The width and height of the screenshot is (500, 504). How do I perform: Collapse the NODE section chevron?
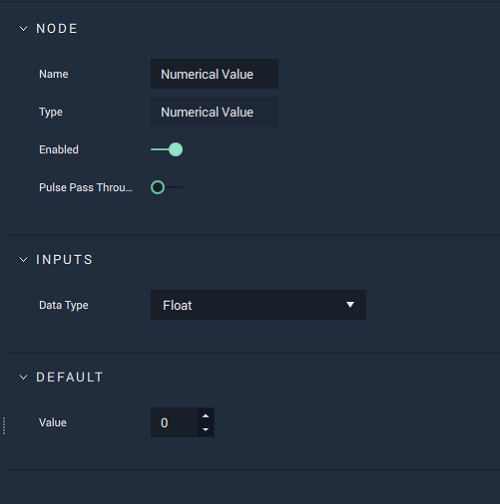(23, 29)
